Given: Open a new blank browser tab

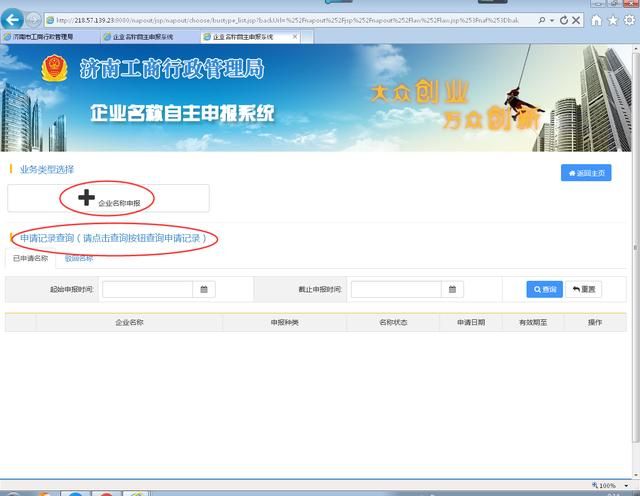Looking at the screenshot, I should pyautogui.click(x=307, y=37).
